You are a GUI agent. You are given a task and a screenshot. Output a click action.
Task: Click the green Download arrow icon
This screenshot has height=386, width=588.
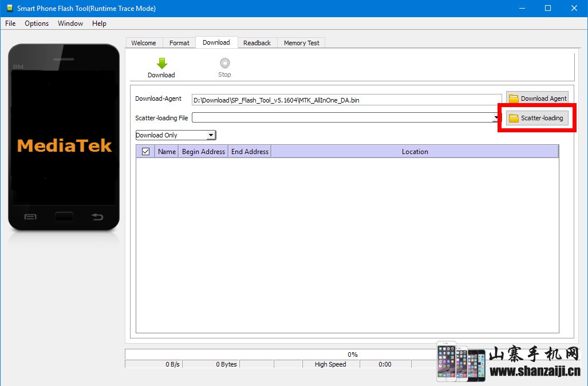pos(161,64)
